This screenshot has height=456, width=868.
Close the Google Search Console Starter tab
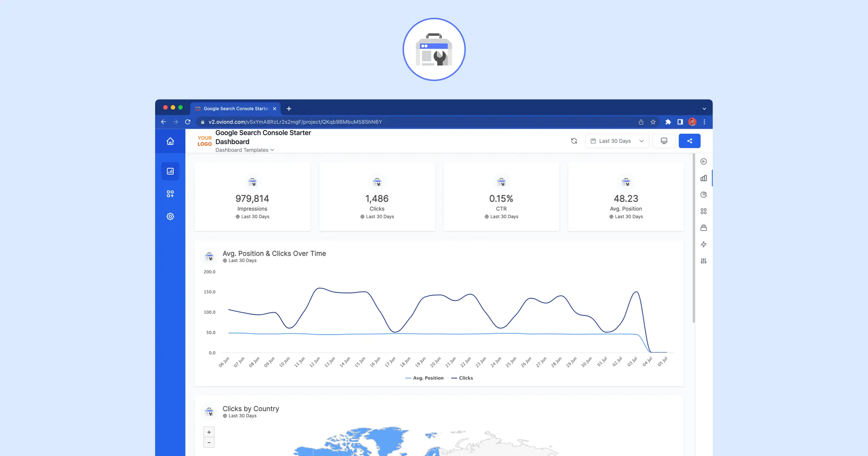click(x=275, y=109)
